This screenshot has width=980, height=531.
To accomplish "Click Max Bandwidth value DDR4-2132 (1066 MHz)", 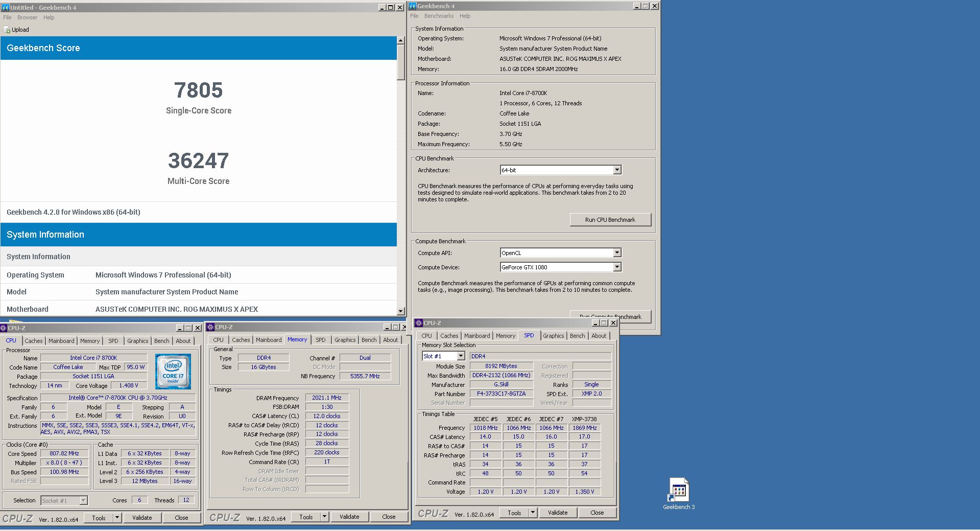I will coord(501,375).
